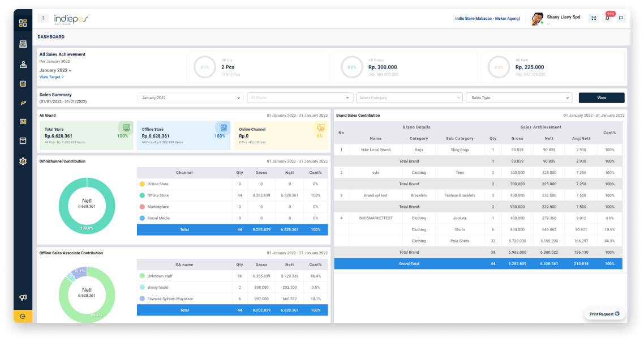Click the printer icon in Print Request

(x=617, y=313)
